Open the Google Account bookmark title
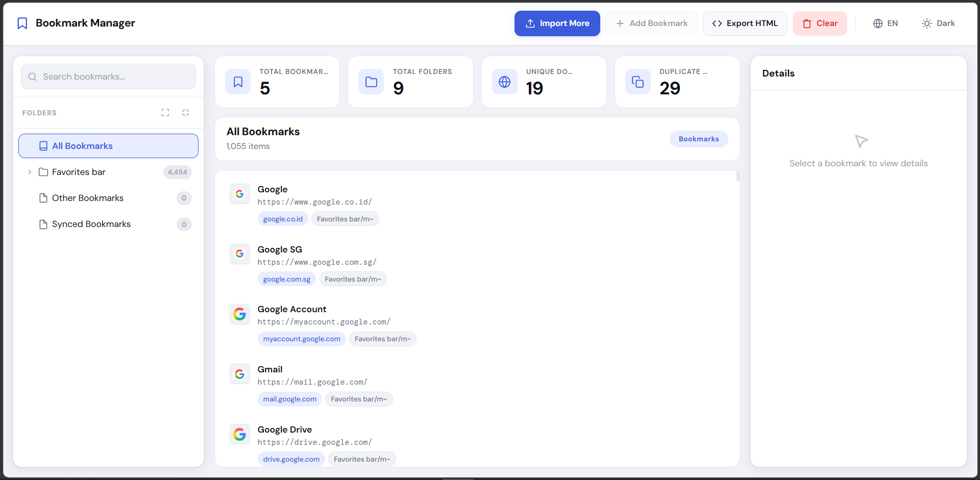 292,310
